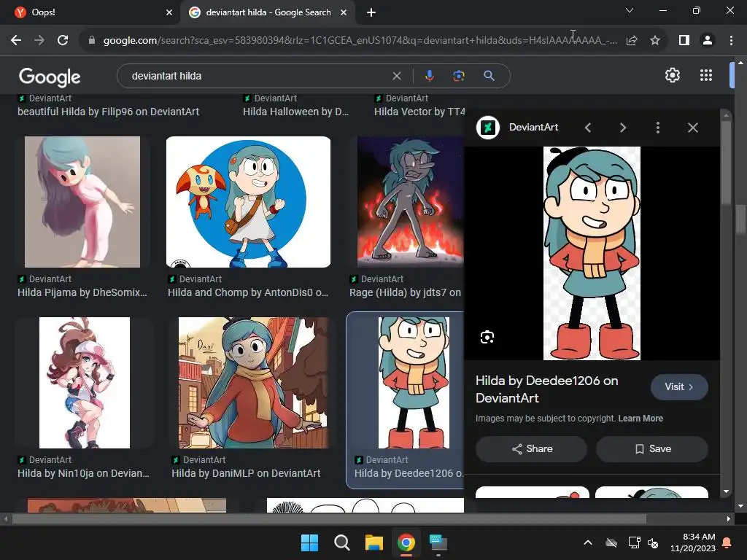
Task: Switch to Chrome in the taskbar
Action: click(406, 542)
